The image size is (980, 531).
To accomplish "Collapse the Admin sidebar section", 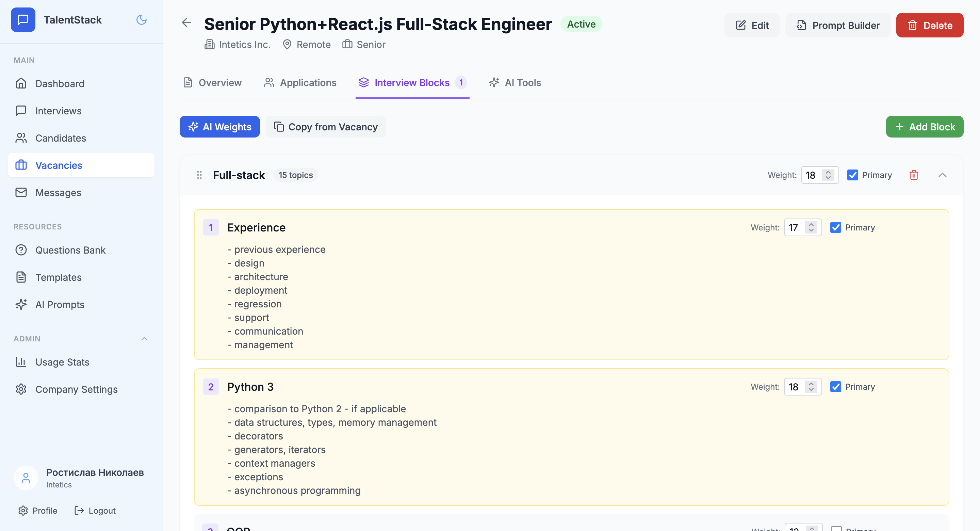I will (x=144, y=339).
